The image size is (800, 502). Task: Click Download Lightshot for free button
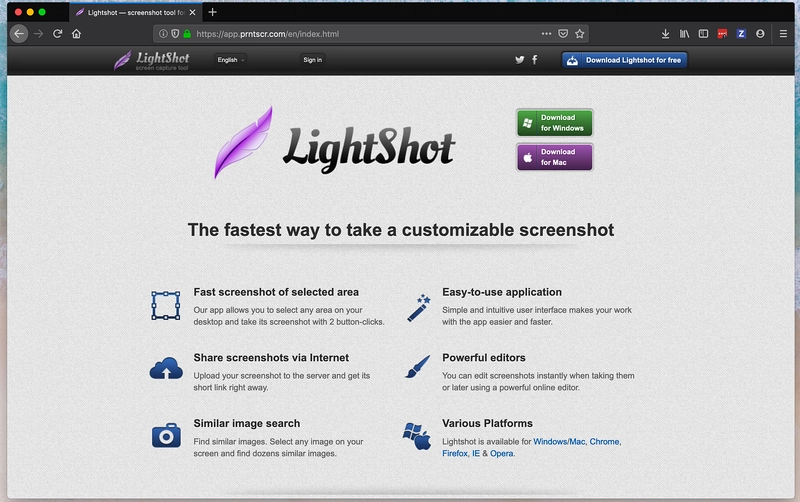tap(624, 60)
